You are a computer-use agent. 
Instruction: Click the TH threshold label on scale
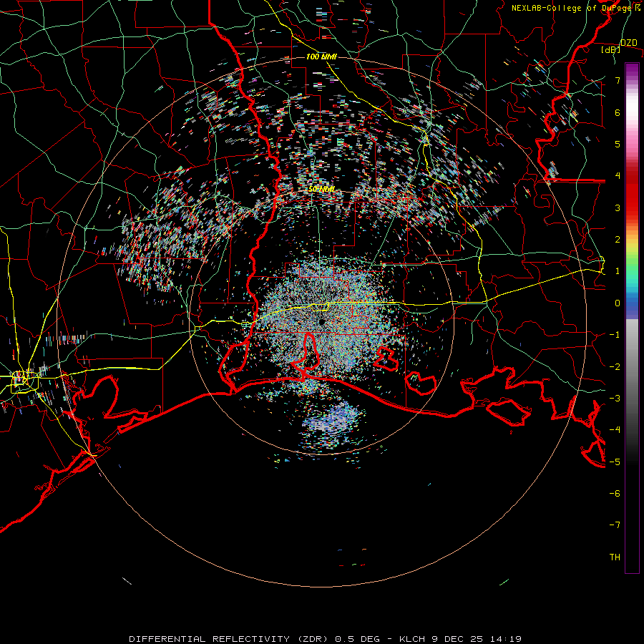coord(615,557)
